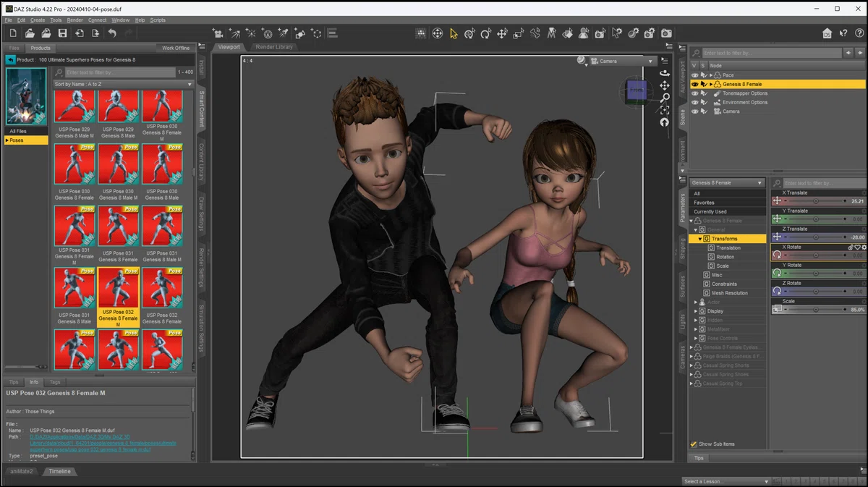Toggle selectable arrow for Camera node
The image size is (868, 487).
tap(703, 111)
